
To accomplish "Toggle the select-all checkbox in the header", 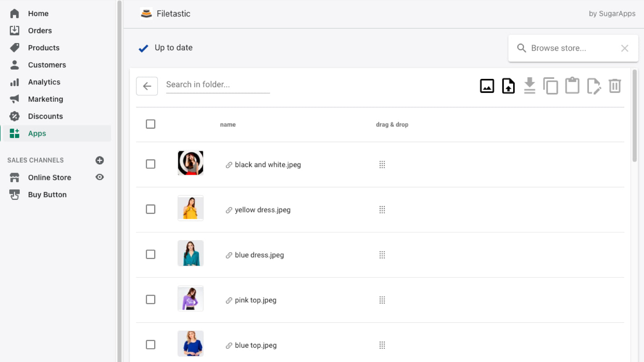I will pos(151,124).
